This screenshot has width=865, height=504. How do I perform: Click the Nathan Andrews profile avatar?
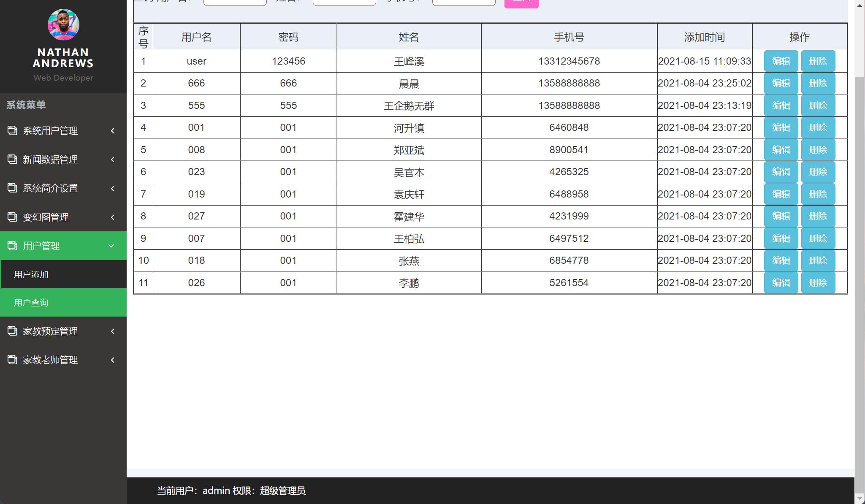point(63,25)
